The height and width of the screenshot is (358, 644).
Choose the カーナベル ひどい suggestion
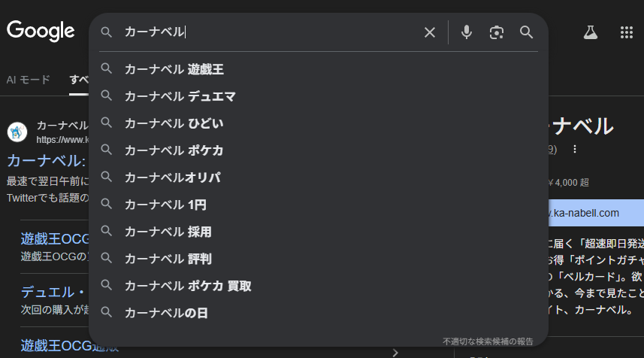pyautogui.click(x=174, y=123)
